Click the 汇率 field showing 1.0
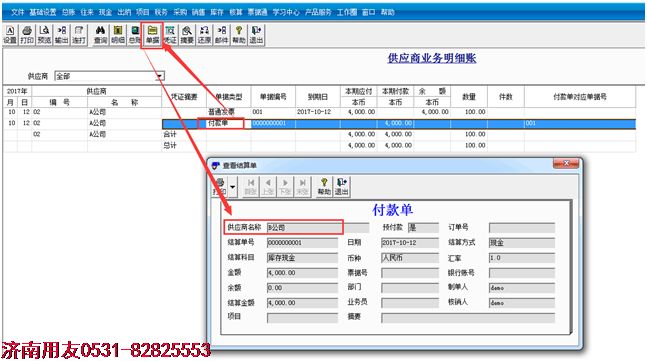647x361 pixels. click(x=522, y=258)
